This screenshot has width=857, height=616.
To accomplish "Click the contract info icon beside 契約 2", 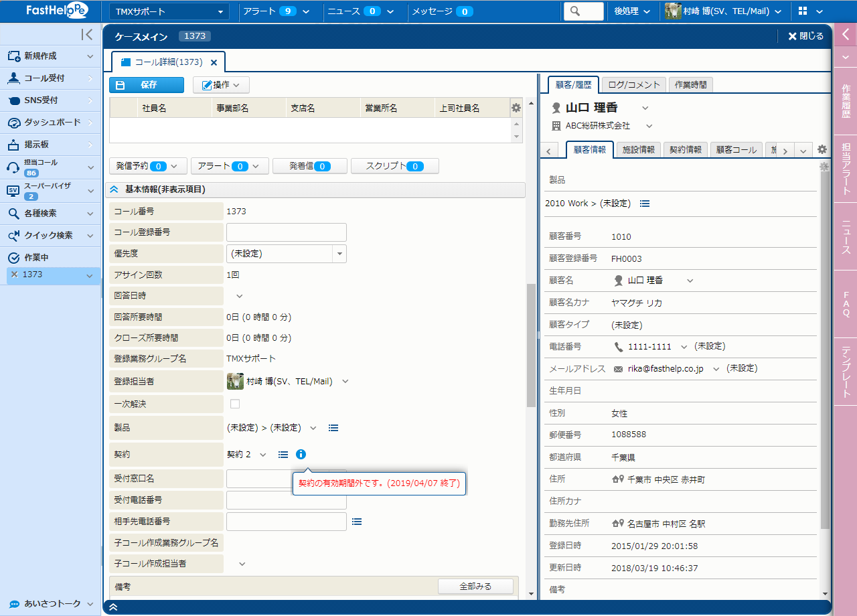I will click(301, 455).
